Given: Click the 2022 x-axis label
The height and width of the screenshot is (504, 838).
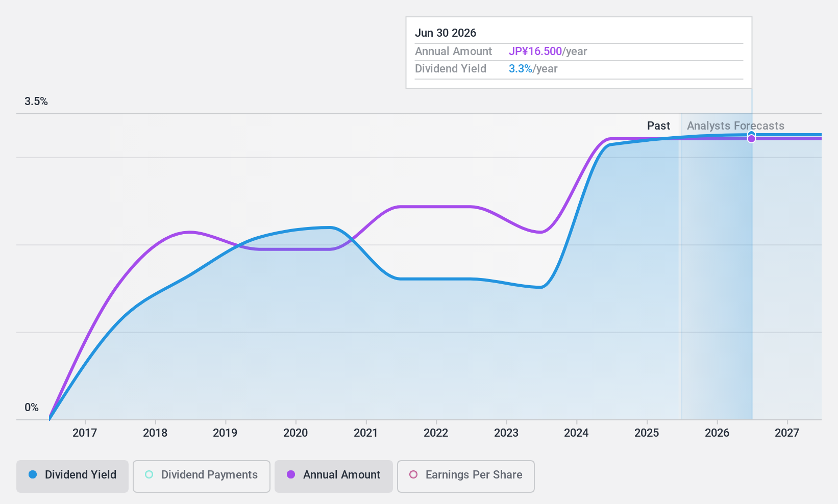Looking at the screenshot, I should coord(436,433).
